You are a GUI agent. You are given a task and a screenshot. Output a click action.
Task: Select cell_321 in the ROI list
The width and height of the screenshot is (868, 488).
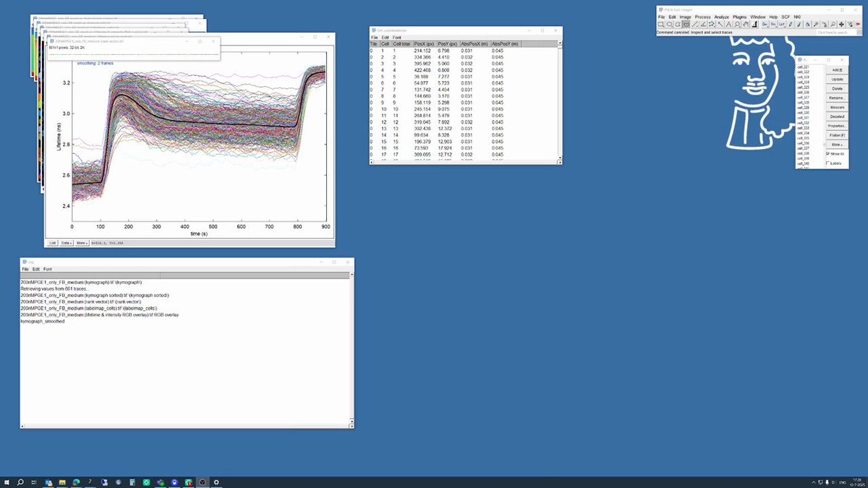[803, 67]
